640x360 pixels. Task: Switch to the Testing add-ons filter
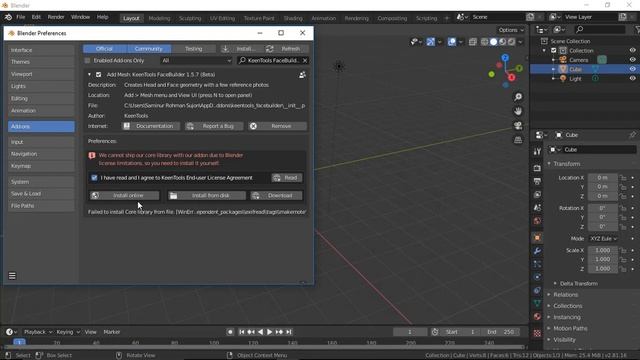coord(193,49)
